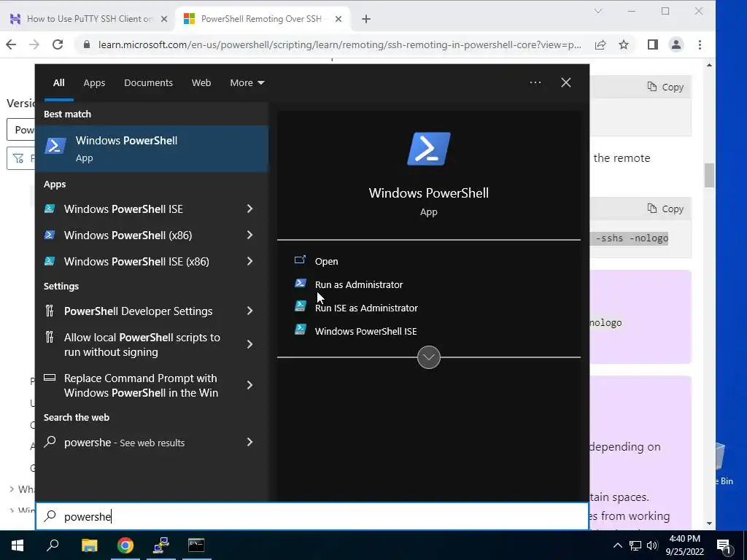
Task: Open search panel options ellipsis
Action: point(535,82)
